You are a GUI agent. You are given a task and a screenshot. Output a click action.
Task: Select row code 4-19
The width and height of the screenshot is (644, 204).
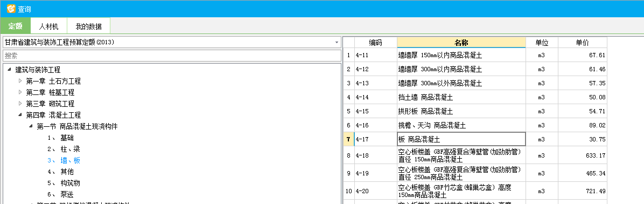[x=375, y=173]
